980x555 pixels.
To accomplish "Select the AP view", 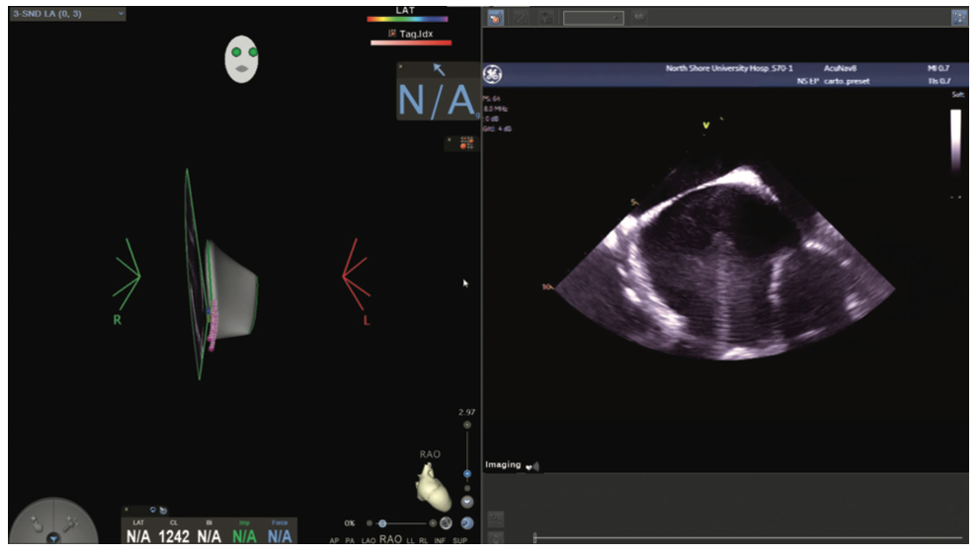I will tap(334, 540).
